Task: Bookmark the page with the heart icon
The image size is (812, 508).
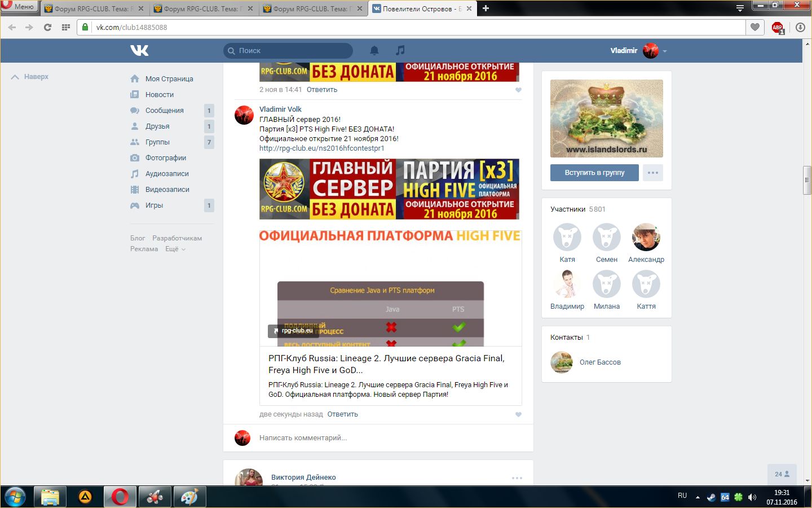Action: 755,27
